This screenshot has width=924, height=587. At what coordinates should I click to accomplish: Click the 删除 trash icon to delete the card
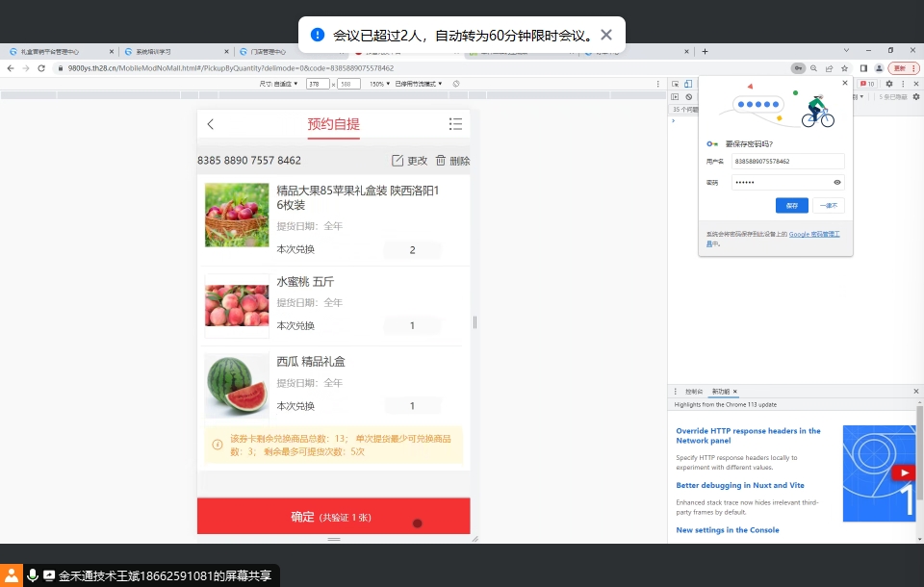coord(441,161)
